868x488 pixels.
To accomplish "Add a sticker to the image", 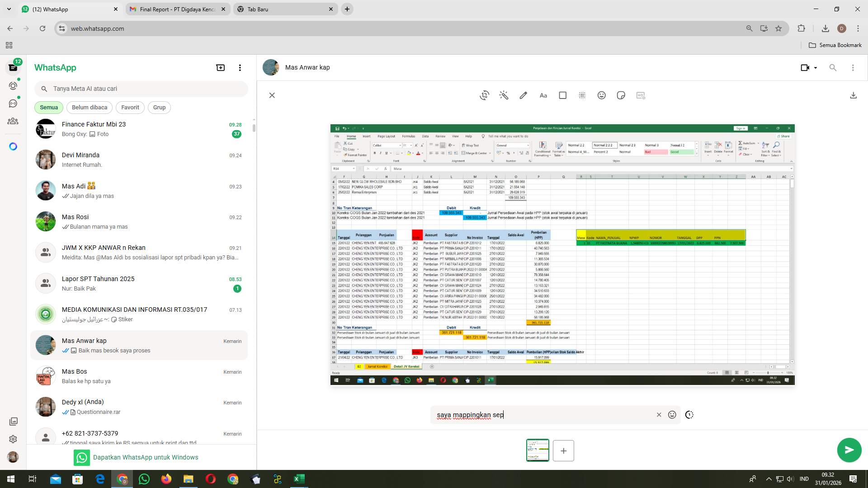I will click(621, 95).
